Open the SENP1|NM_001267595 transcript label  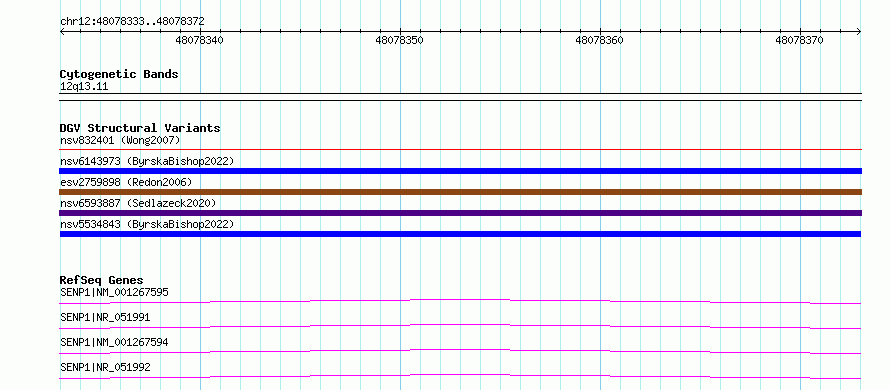(114, 292)
